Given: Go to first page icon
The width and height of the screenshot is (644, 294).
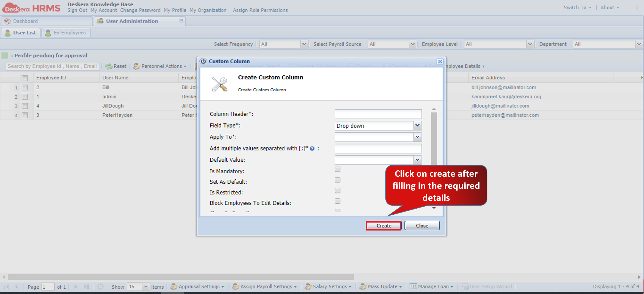Looking at the screenshot, I should point(6,286).
